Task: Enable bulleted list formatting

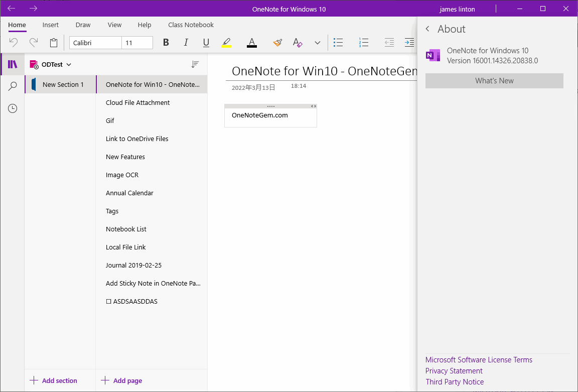Action: [x=338, y=43]
